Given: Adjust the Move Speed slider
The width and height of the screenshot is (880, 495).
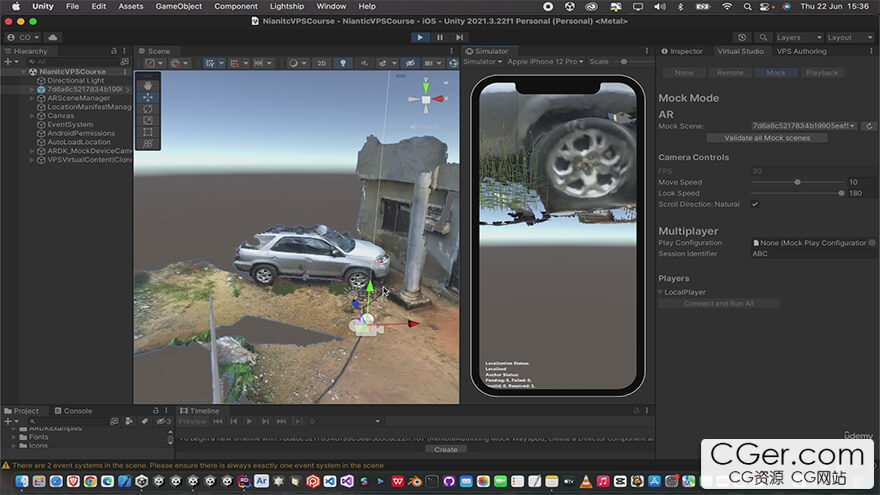Looking at the screenshot, I should coord(797,182).
